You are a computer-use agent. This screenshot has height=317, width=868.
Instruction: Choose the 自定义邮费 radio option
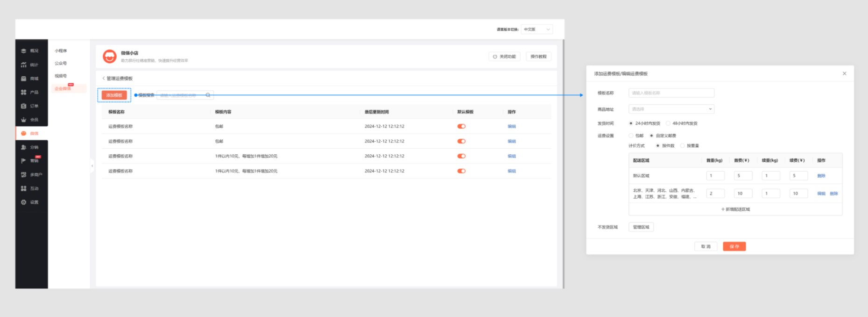pyautogui.click(x=651, y=136)
